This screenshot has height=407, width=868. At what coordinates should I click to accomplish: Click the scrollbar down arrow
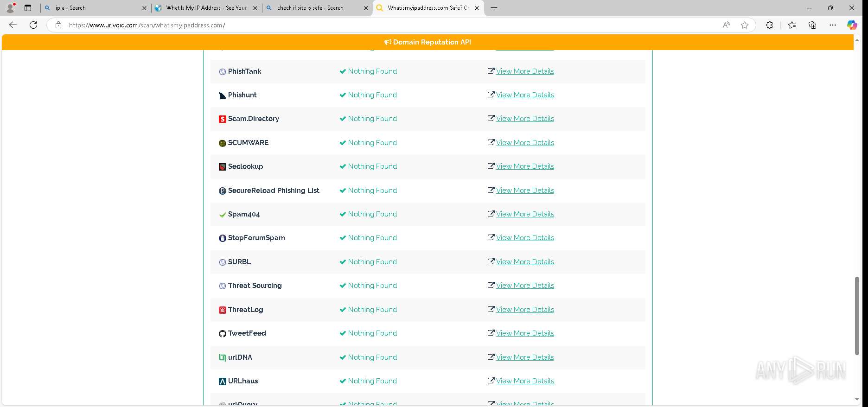[x=857, y=399]
